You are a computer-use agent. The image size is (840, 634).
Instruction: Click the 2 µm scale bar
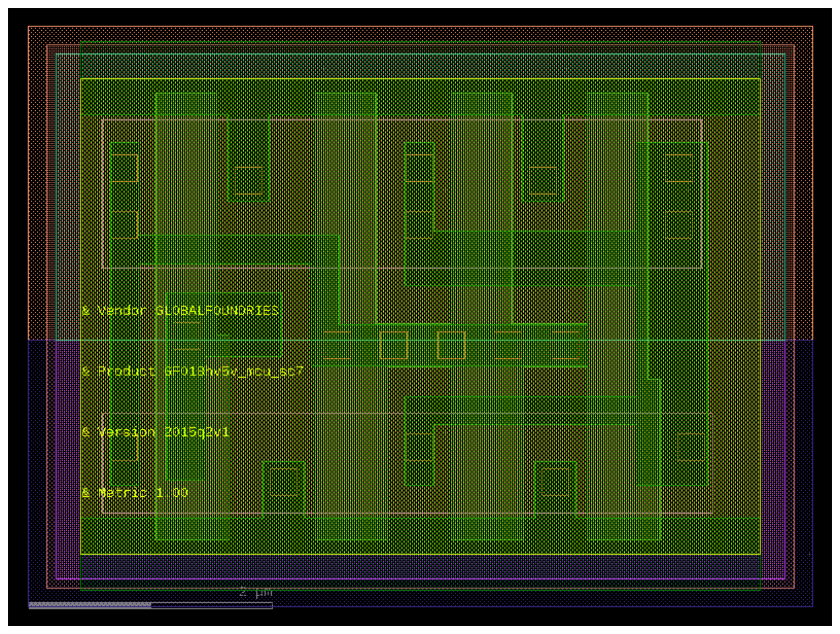(x=150, y=605)
